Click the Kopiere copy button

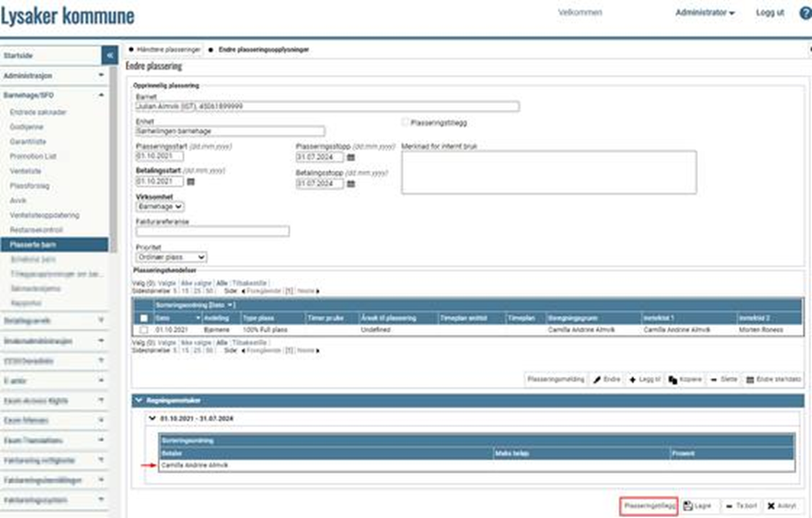pos(685,380)
